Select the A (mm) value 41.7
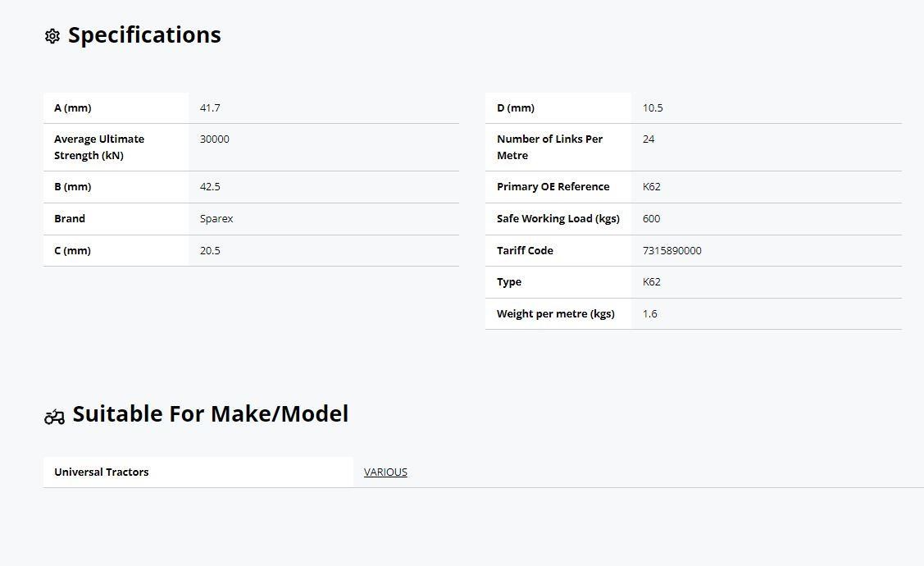 [210, 108]
